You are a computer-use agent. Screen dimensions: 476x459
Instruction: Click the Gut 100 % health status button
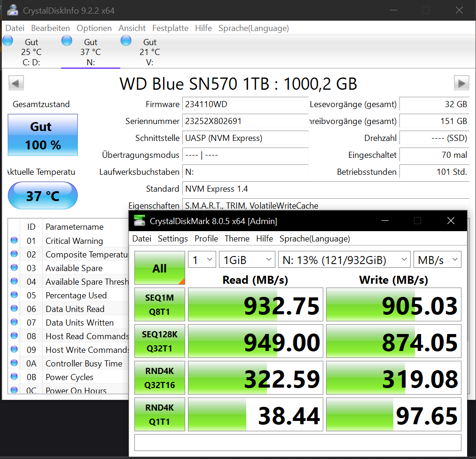43,135
